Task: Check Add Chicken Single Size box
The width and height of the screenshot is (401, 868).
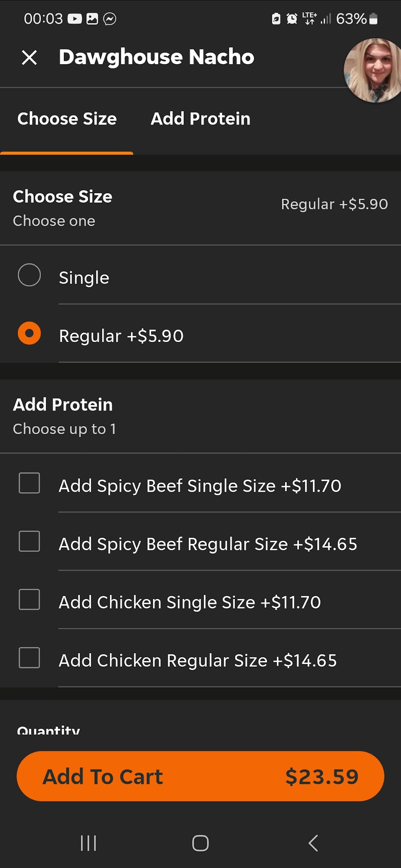Action: click(29, 600)
